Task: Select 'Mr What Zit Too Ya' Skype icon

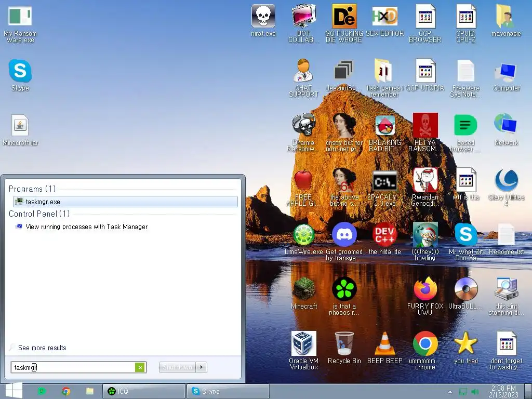Action: pyautogui.click(x=465, y=242)
